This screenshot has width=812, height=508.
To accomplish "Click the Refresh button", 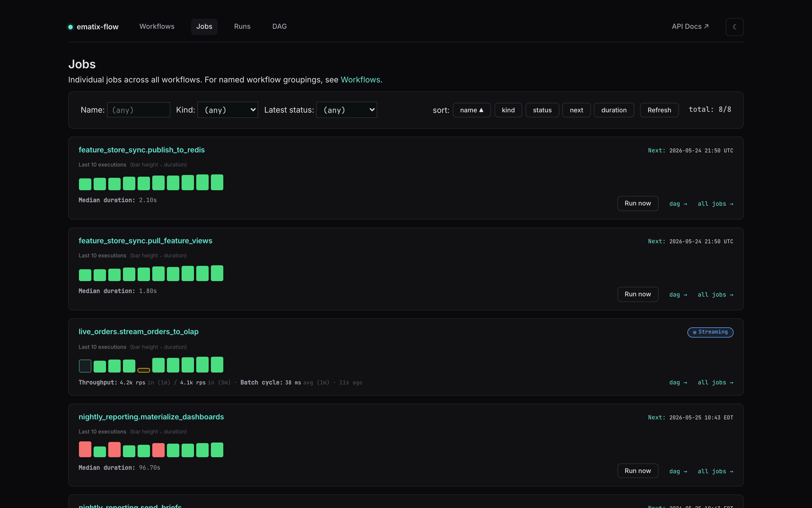I will pos(659,110).
